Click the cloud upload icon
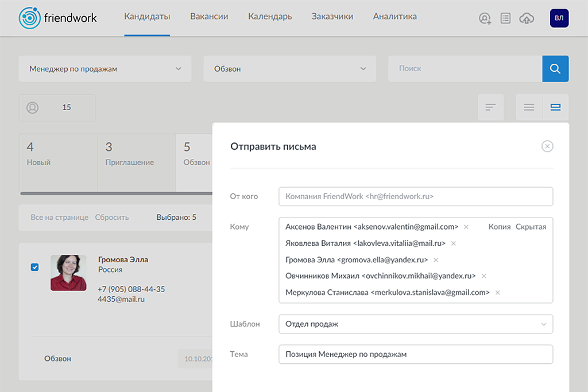Screen dimensions: 588x392 point(526,19)
